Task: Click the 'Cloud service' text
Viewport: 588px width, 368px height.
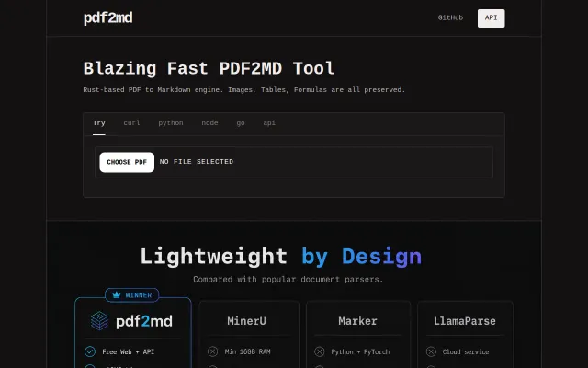Action: click(x=466, y=351)
